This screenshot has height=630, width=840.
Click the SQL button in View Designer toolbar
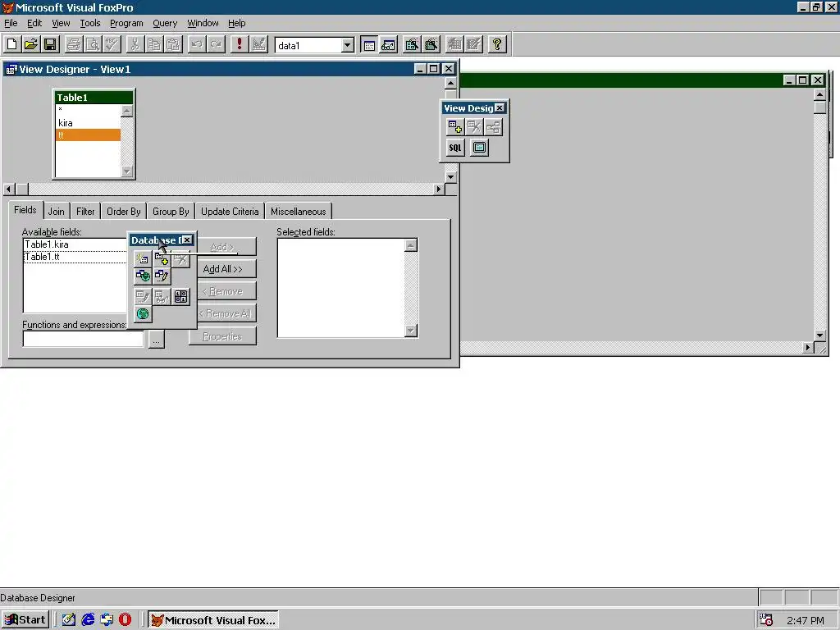(x=454, y=148)
